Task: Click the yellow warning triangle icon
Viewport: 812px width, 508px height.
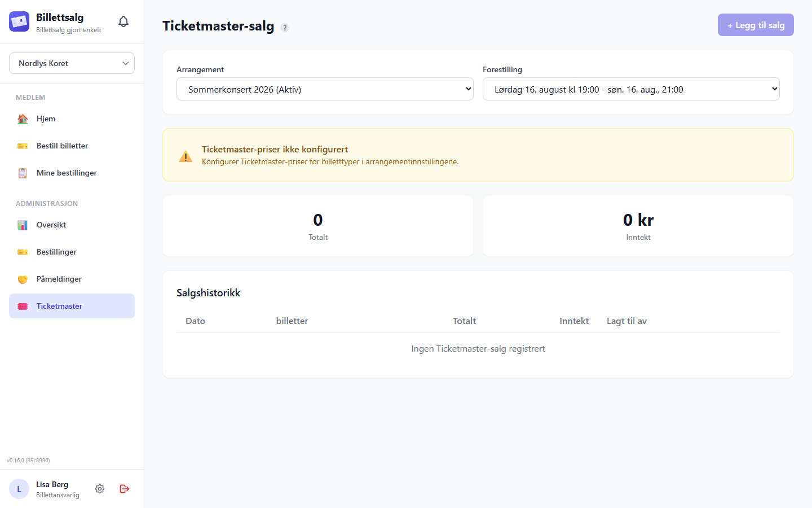Action: click(186, 156)
